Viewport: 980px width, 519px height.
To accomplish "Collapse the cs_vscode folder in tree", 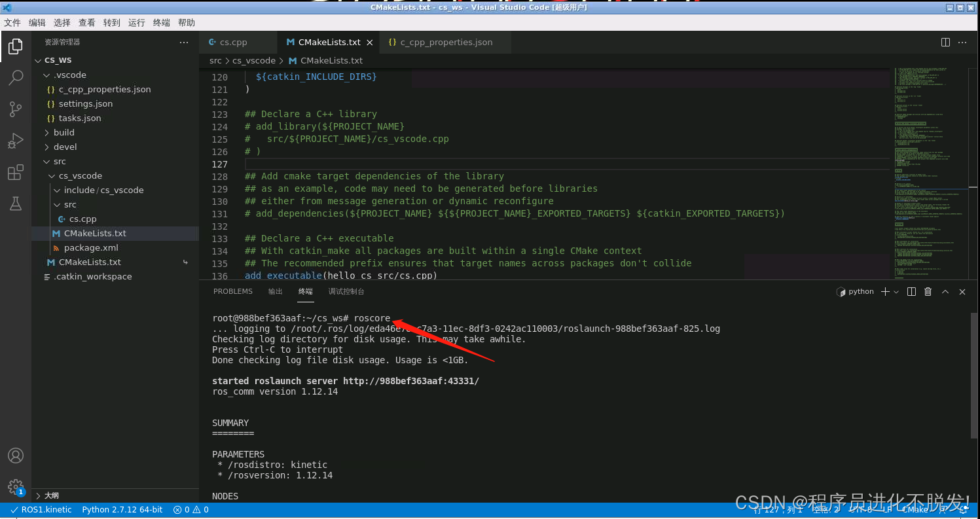I will pos(115,175).
